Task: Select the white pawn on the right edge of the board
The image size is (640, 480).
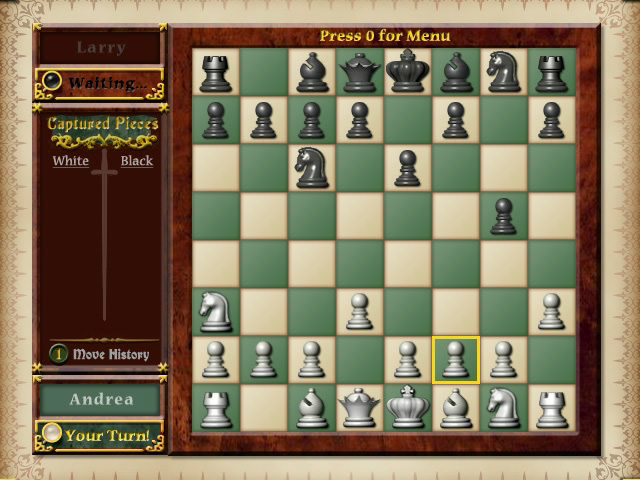Action: coord(551,312)
